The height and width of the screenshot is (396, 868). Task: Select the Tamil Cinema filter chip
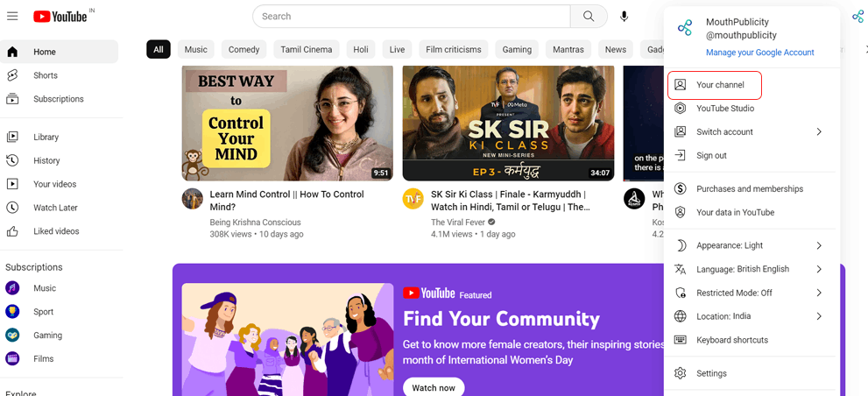pos(307,49)
